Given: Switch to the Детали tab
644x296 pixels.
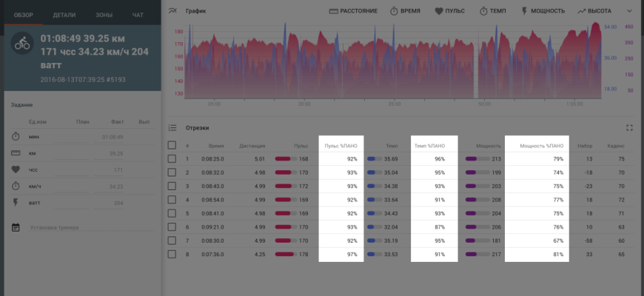Looking at the screenshot, I should [64, 15].
